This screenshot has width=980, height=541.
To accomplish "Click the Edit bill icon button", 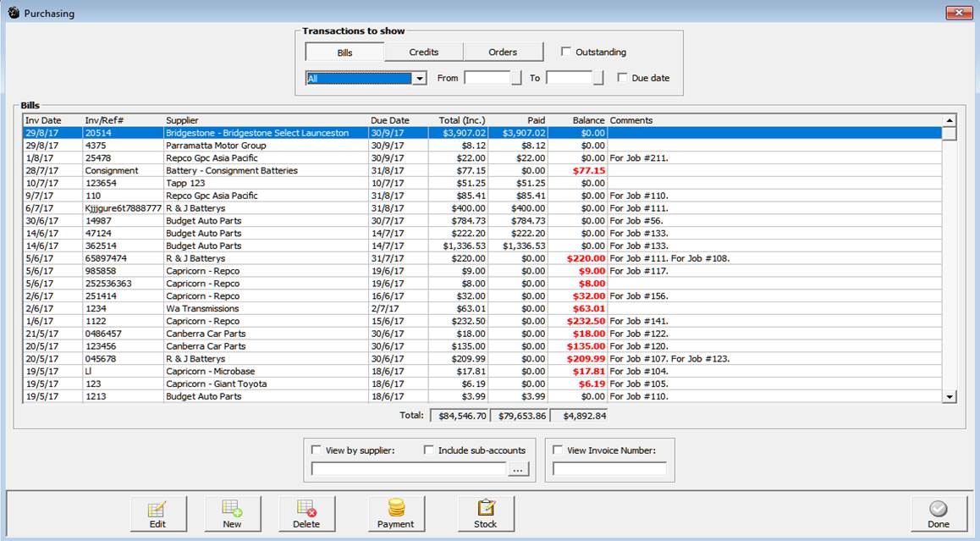I will pyautogui.click(x=158, y=514).
